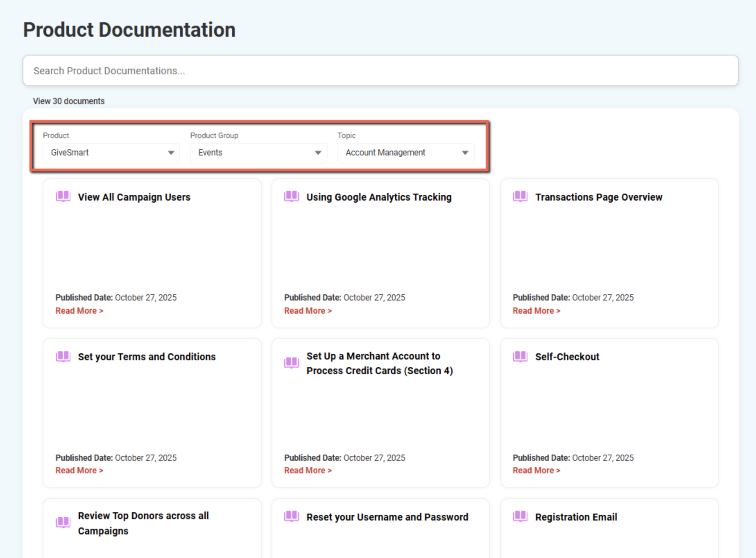Open the Product Group dropdown showing Events

[x=259, y=153]
